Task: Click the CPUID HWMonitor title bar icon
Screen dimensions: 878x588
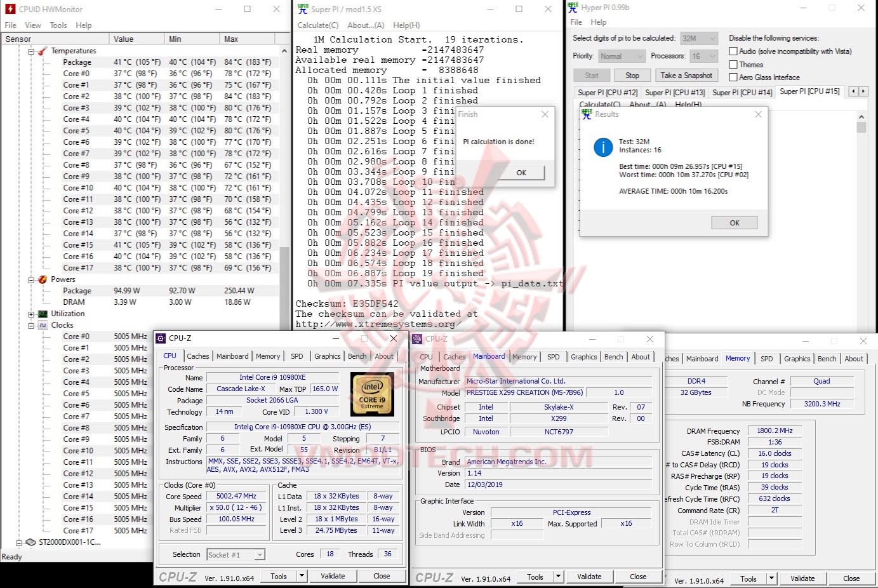Action: pyautogui.click(x=10, y=9)
